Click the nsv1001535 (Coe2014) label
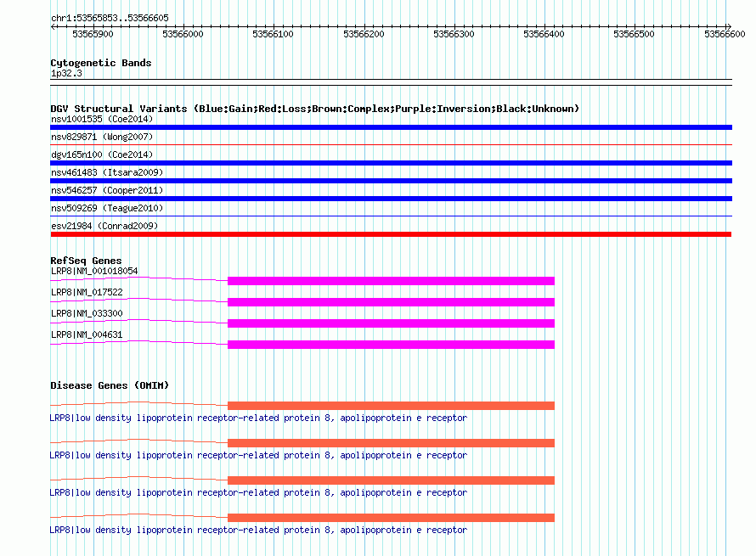 click(x=102, y=119)
